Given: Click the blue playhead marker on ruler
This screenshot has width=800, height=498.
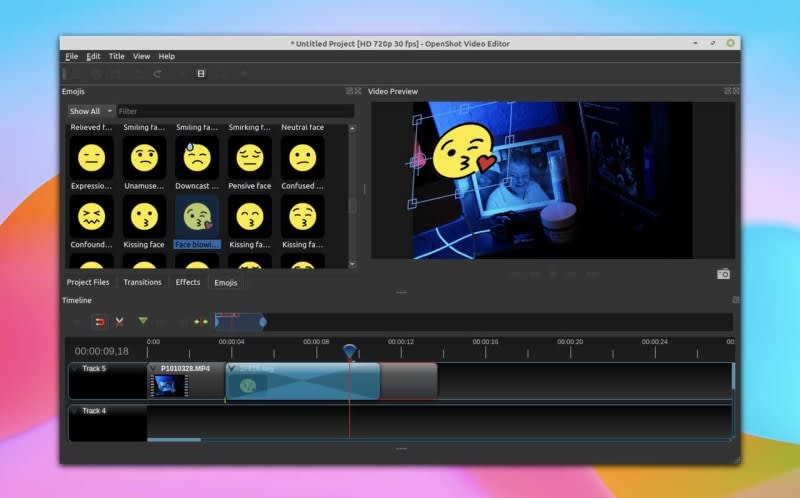Looking at the screenshot, I should (x=349, y=351).
